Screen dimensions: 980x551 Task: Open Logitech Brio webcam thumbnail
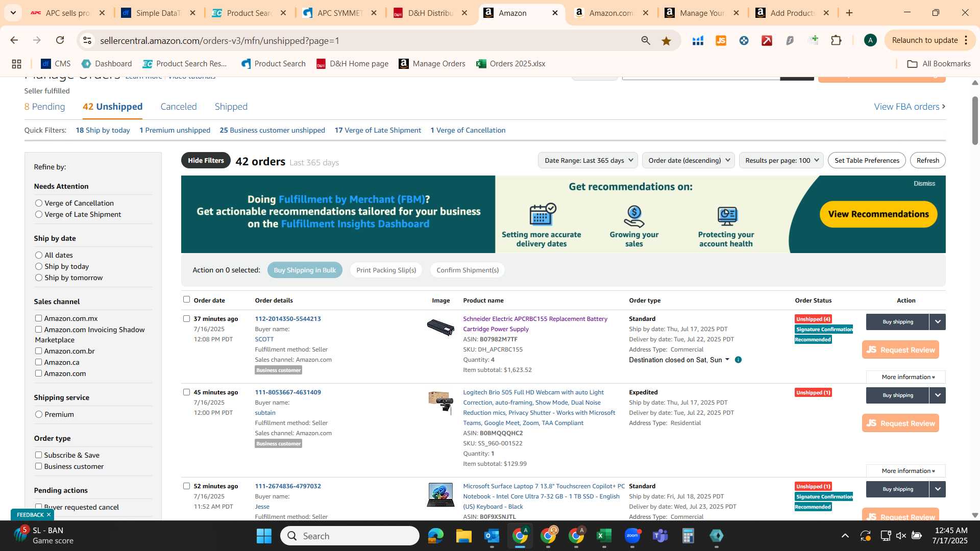440,403
